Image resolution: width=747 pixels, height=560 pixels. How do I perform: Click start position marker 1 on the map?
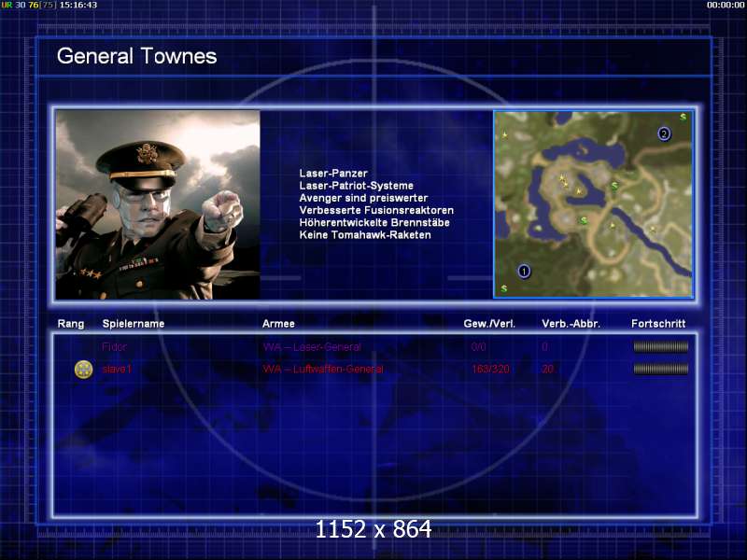pos(524,272)
